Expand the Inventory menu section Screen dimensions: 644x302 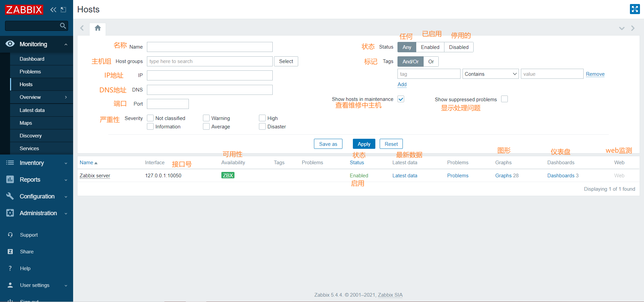[66, 163]
